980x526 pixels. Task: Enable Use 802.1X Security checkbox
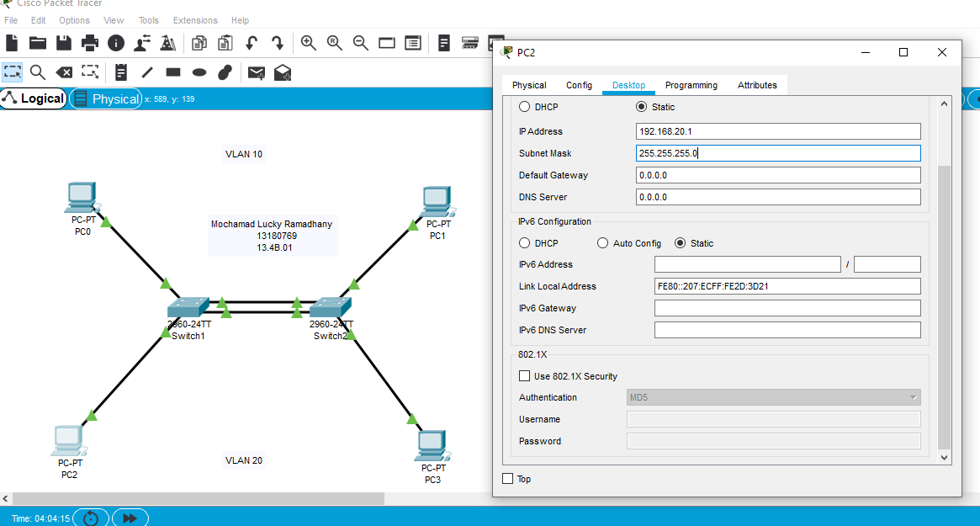point(524,376)
